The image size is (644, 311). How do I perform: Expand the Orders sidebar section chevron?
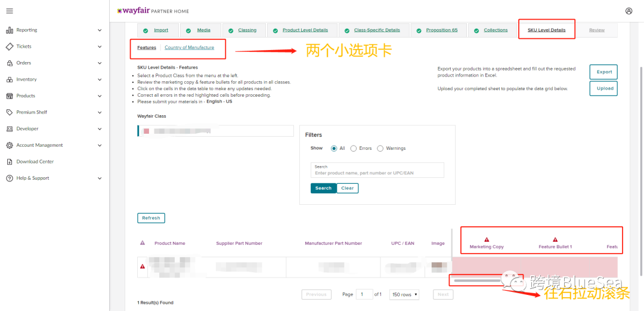(x=100, y=63)
